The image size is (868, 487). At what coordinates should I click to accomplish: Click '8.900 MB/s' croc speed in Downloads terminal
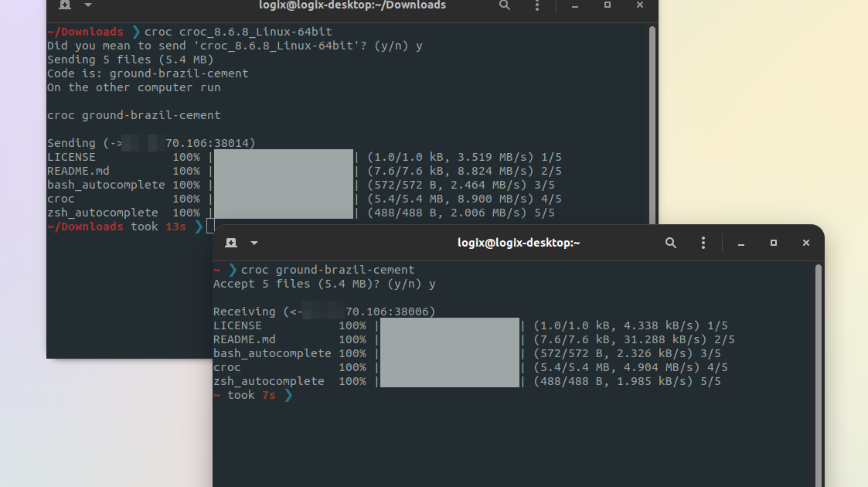click(492, 198)
